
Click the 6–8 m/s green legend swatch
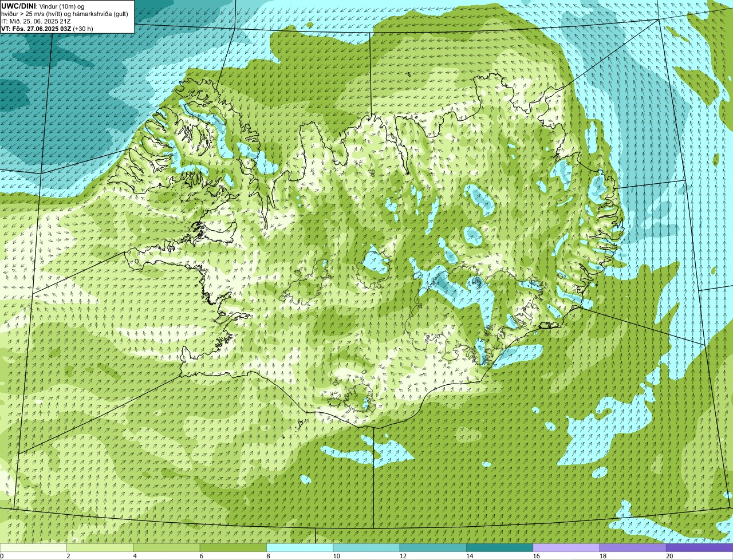[x=233, y=547]
